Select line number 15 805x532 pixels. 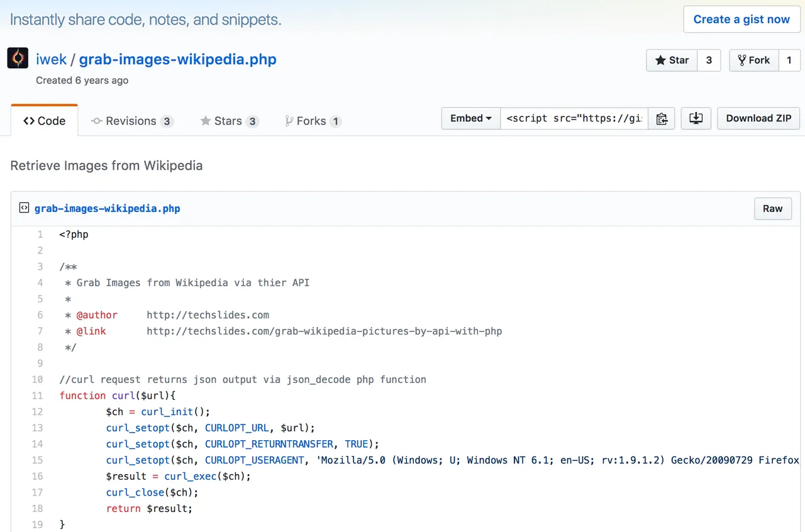(37, 460)
